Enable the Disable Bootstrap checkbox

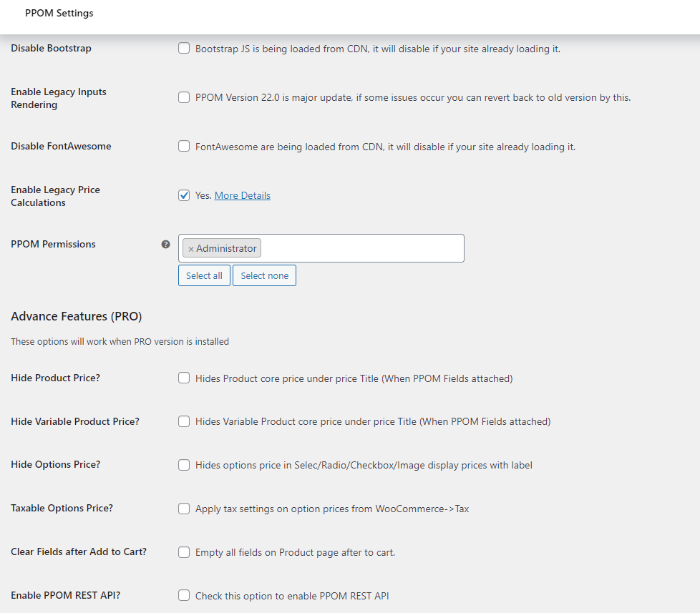184,48
